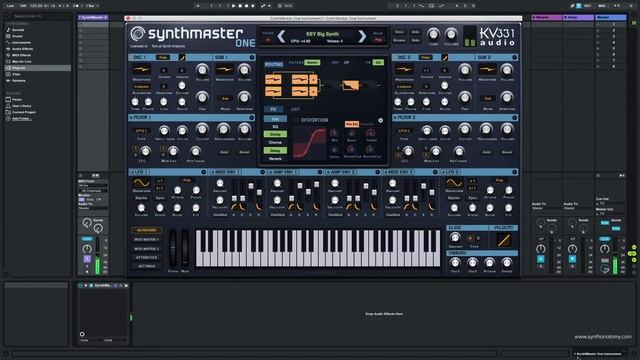Open Drums category in Ableton browser
Viewport: 640px width, 360px height.
click(17, 36)
